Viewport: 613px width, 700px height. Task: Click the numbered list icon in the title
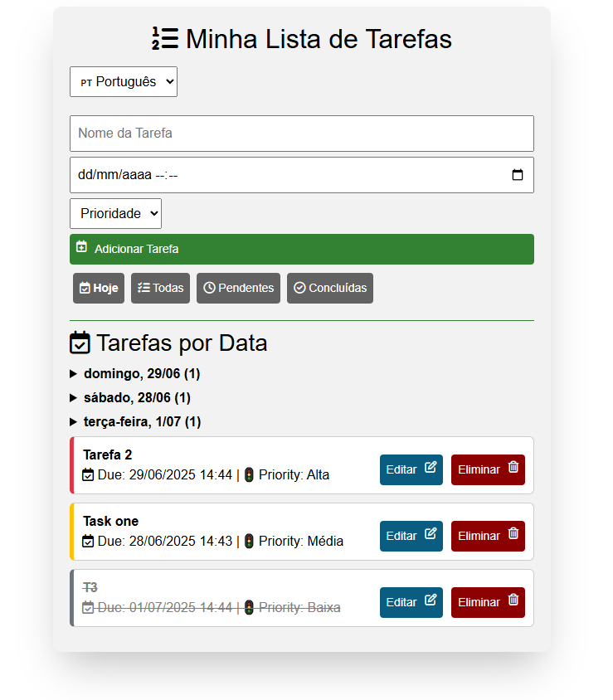(165, 39)
